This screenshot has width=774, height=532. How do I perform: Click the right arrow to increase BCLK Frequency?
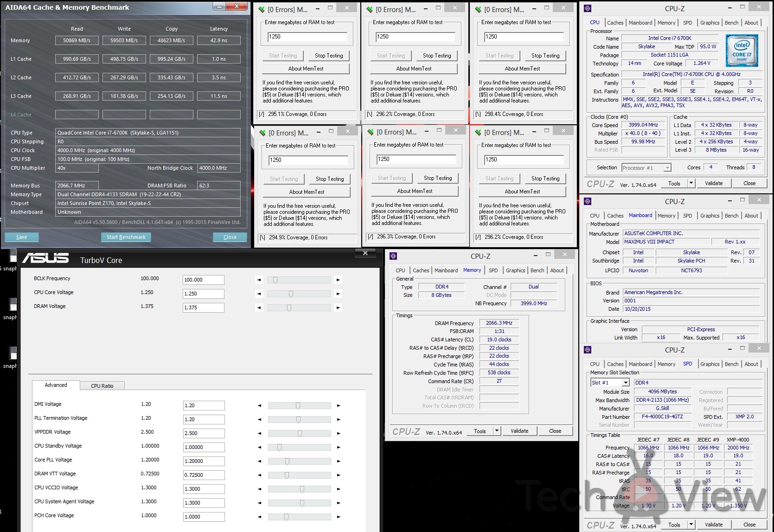(x=339, y=280)
